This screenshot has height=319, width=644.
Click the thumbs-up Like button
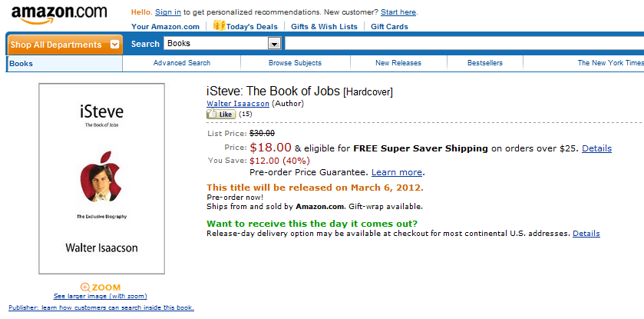click(x=221, y=115)
